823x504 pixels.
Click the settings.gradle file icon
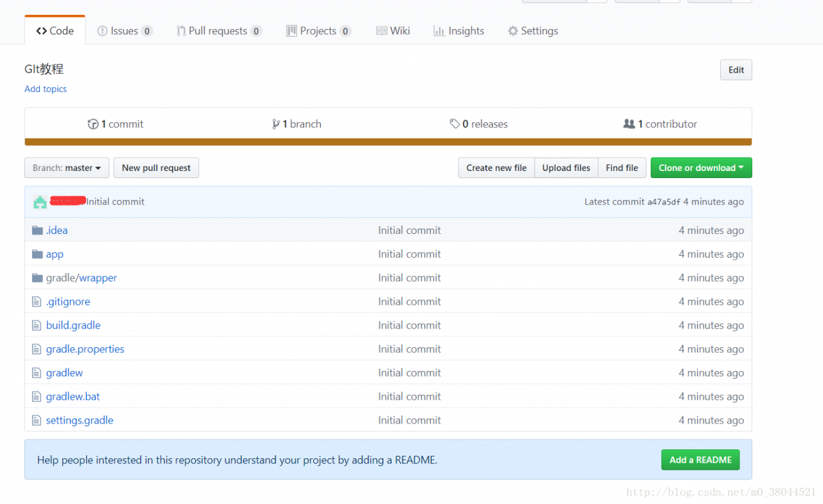pyautogui.click(x=37, y=420)
